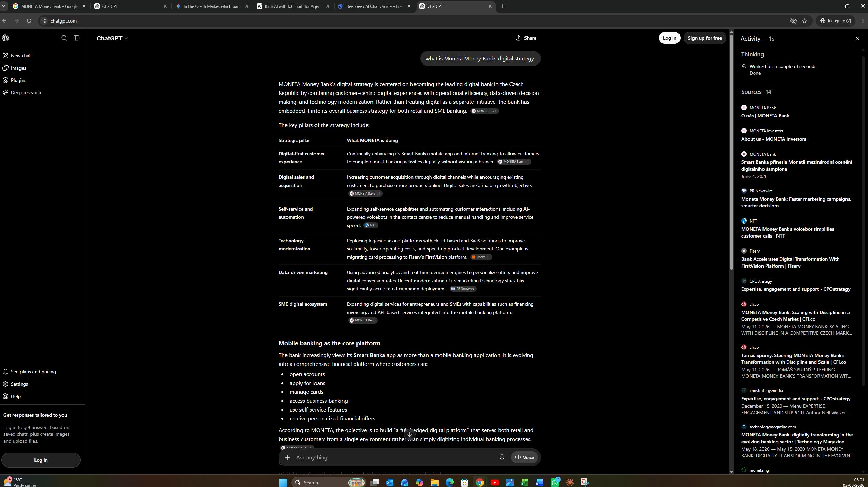868x487 pixels.
Task: Open MONETA Bank +1 chip in Digital-first row
Action: tap(514, 162)
